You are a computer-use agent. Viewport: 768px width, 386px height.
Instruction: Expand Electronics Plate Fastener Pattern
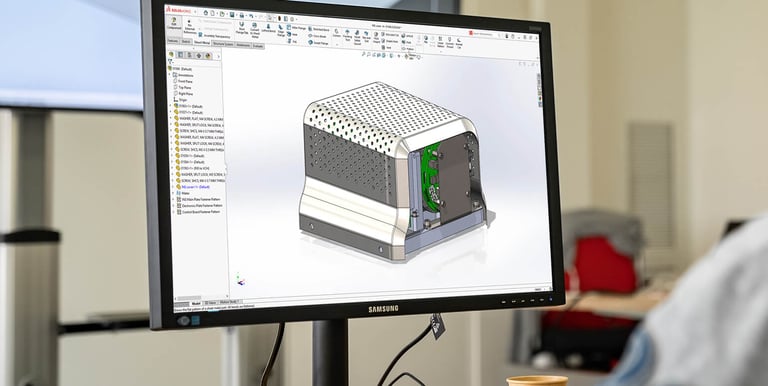[x=173, y=206]
